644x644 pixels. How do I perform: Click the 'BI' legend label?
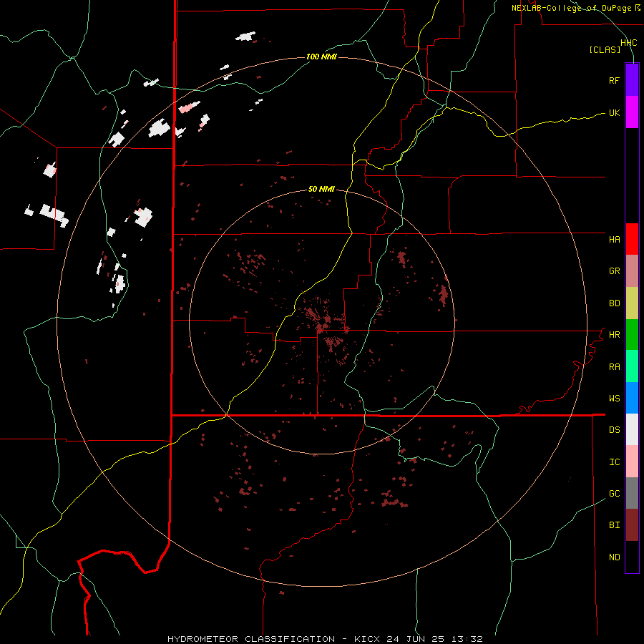[x=614, y=525]
